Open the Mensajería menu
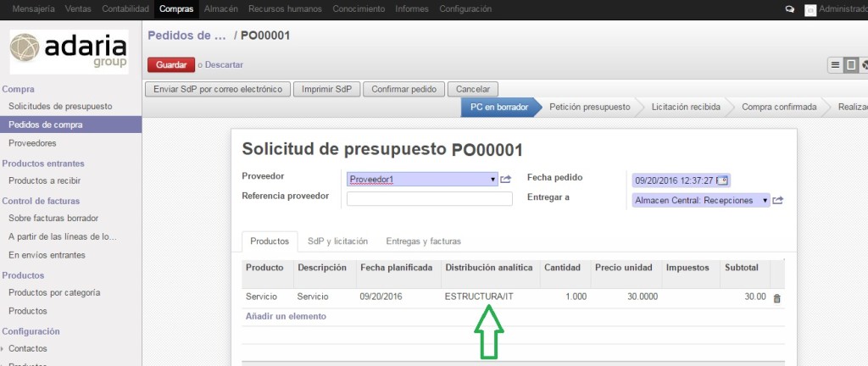 pos(33,8)
